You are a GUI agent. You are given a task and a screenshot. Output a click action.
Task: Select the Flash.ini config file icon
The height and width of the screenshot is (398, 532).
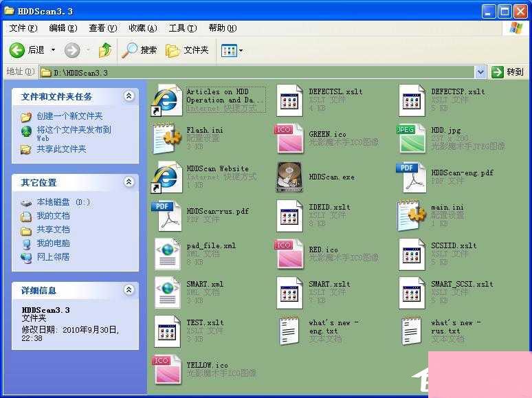click(x=166, y=139)
